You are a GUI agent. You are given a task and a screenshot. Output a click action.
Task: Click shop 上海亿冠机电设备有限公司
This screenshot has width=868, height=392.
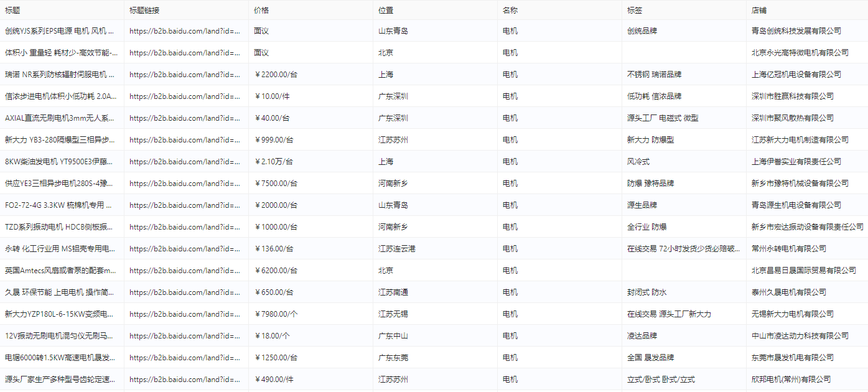[x=796, y=75]
